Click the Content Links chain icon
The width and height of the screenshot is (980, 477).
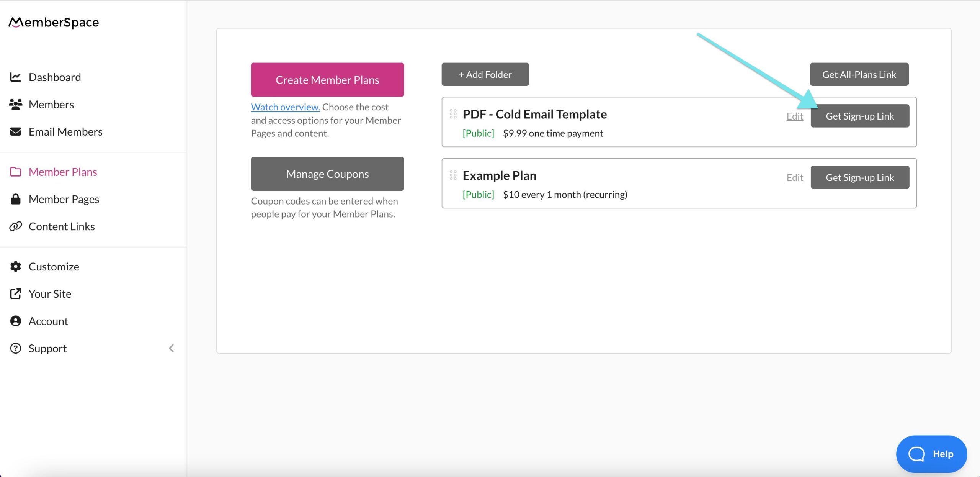[x=15, y=226]
